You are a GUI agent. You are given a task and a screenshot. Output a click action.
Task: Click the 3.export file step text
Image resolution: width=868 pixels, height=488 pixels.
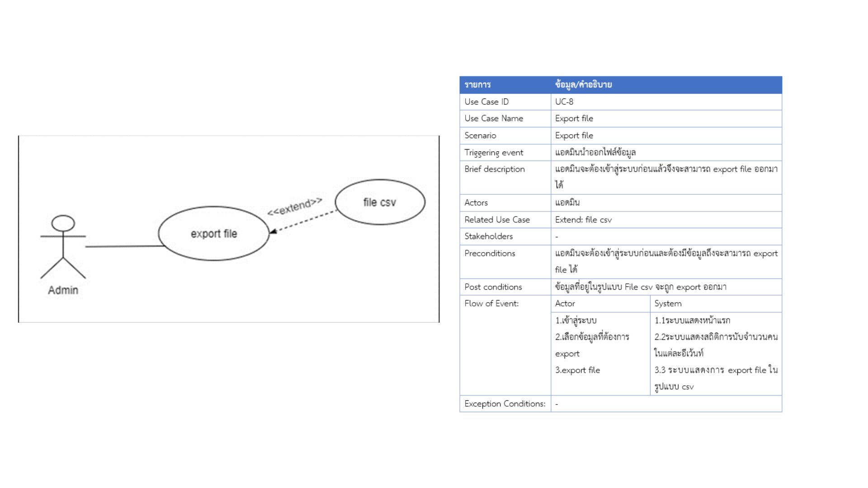(577, 370)
